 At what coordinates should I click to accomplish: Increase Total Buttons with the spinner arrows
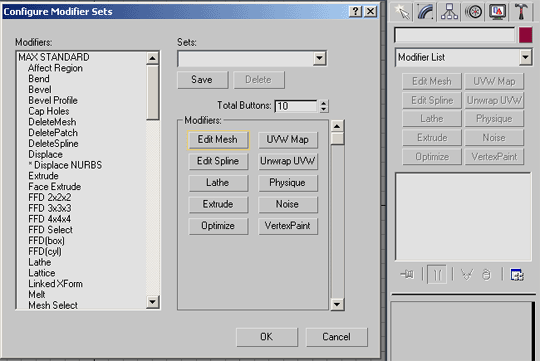[x=323, y=103]
